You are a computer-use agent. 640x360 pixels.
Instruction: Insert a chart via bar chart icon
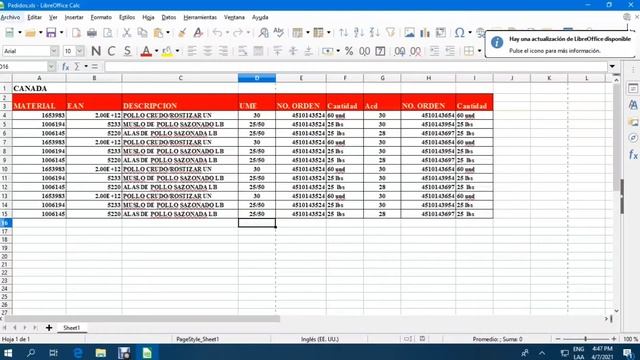pyautogui.click(x=425, y=33)
